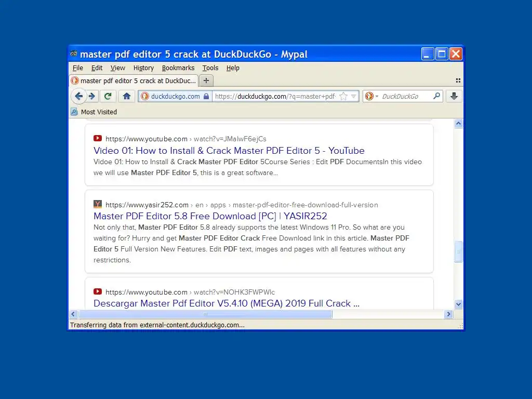Select the master pdf editor 5 crack tab
532x399 pixels.
pyautogui.click(x=134, y=81)
